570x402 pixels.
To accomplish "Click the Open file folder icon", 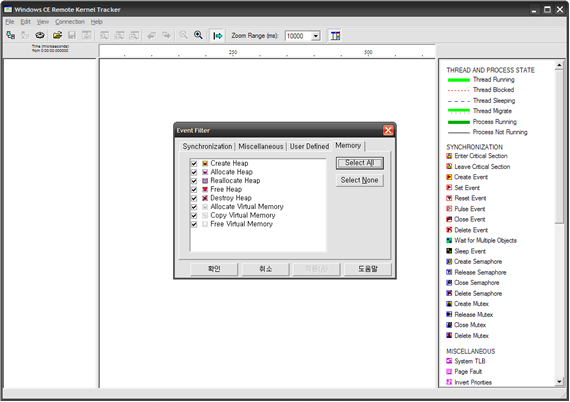I will pos(57,35).
